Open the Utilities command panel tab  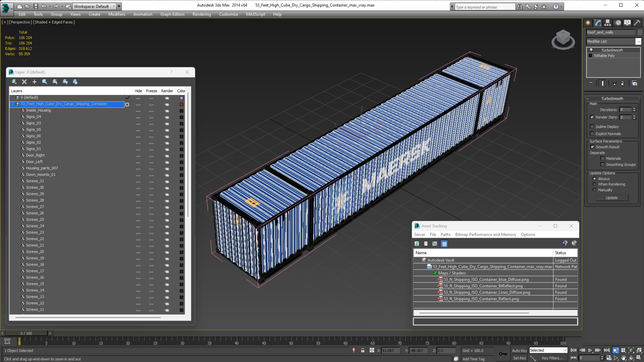click(637, 23)
